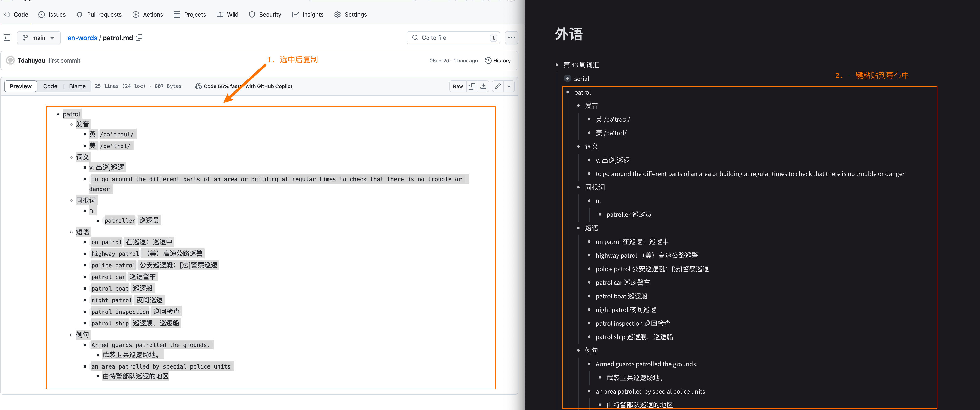The height and width of the screenshot is (410, 980).
Task: View file History
Action: 498,60
